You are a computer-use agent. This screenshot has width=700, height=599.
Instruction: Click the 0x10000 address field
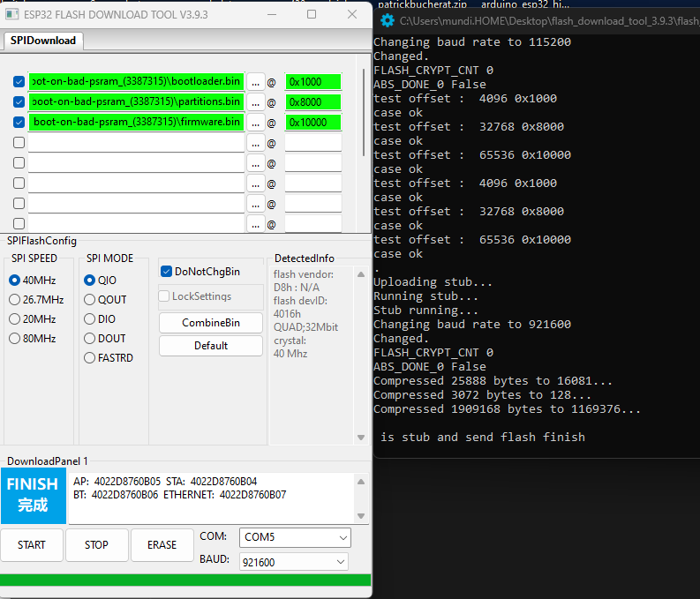313,123
